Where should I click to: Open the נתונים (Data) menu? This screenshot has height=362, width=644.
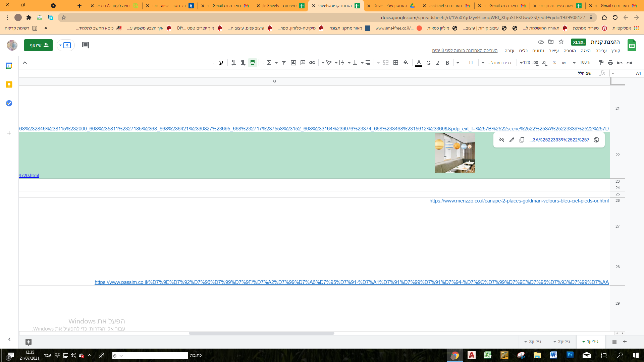[x=538, y=51]
